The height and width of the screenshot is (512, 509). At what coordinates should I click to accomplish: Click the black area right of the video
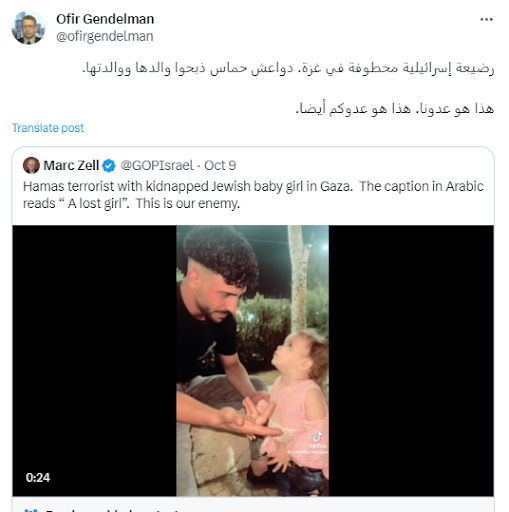(411, 361)
